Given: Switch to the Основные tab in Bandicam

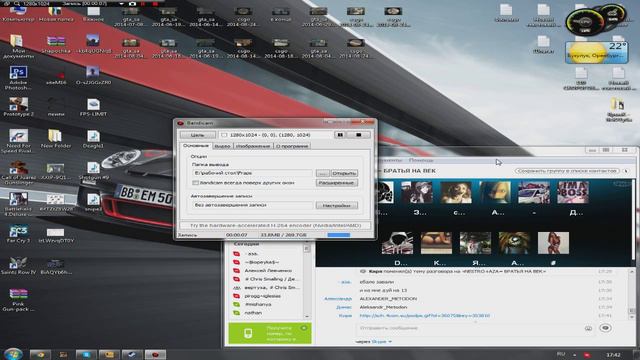Looking at the screenshot, I should point(196,146).
